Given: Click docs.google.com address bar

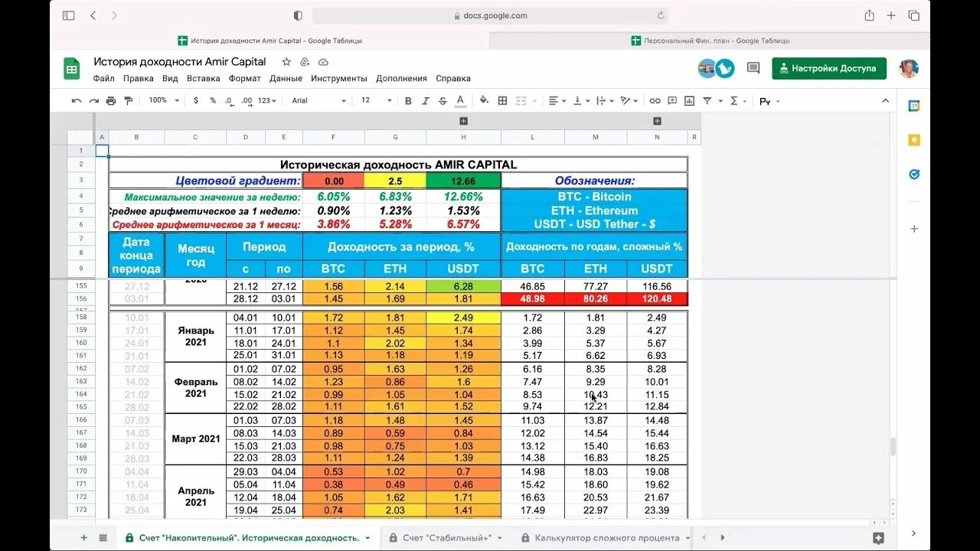Looking at the screenshot, I should tap(490, 15).
